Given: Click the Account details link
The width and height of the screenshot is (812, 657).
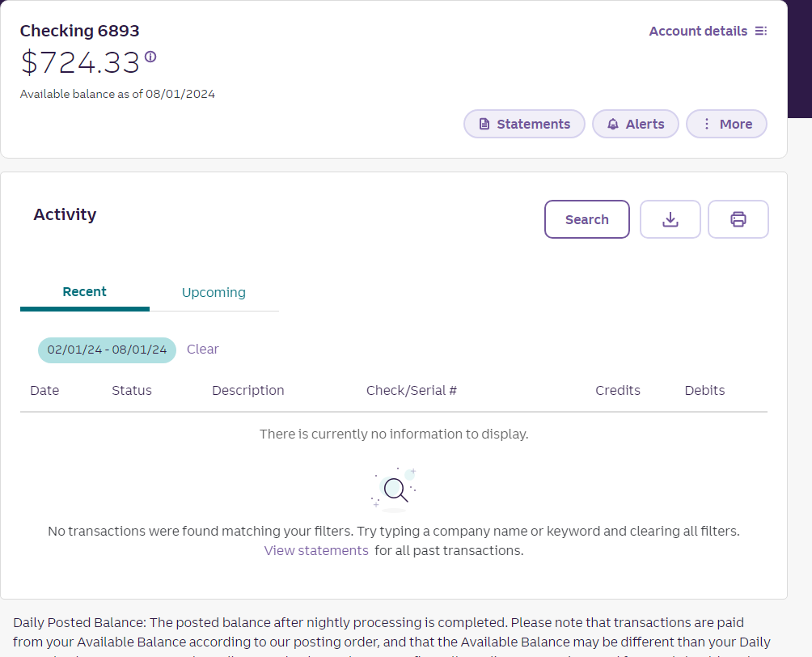Looking at the screenshot, I should coord(698,32).
